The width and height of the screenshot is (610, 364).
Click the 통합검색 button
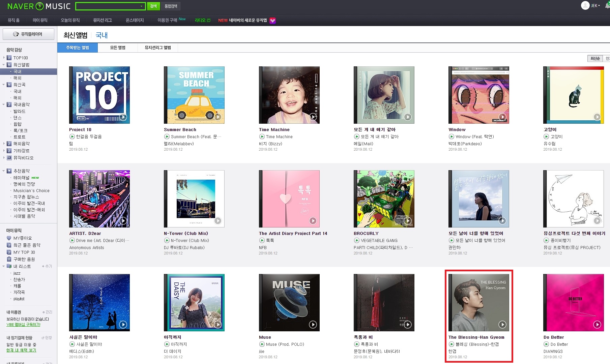[x=171, y=6]
